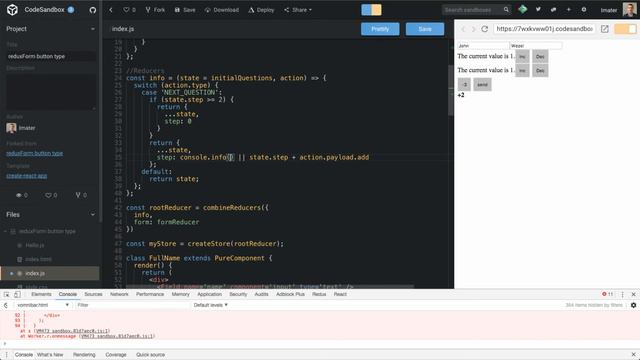Open the Rendering drawer tab

(x=84, y=355)
